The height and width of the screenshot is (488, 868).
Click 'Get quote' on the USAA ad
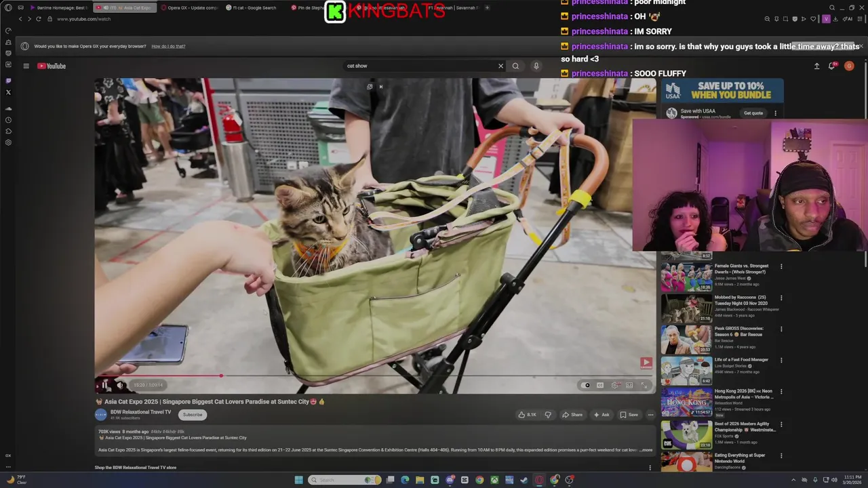point(753,113)
